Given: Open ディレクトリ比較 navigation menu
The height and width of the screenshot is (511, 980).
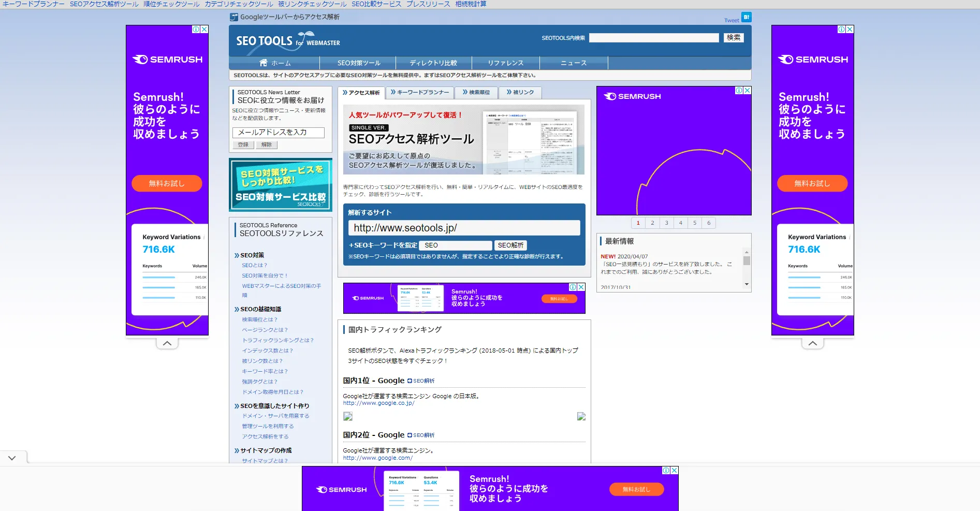Looking at the screenshot, I should click(434, 63).
